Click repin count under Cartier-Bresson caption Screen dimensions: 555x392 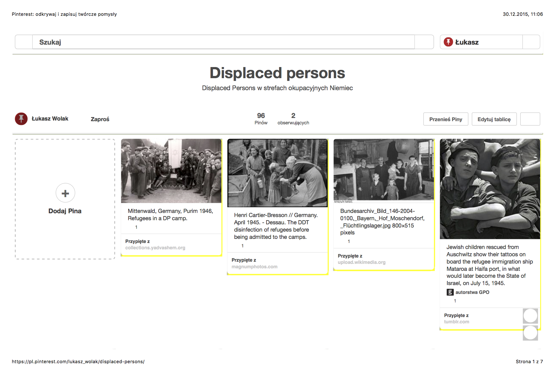coord(243,246)
